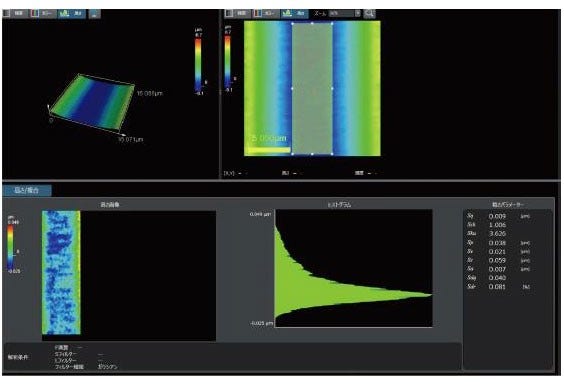Click the 解析条件 label
This screenshot has width=564, height=386.
pyautogui.click(x=18, y=357)
